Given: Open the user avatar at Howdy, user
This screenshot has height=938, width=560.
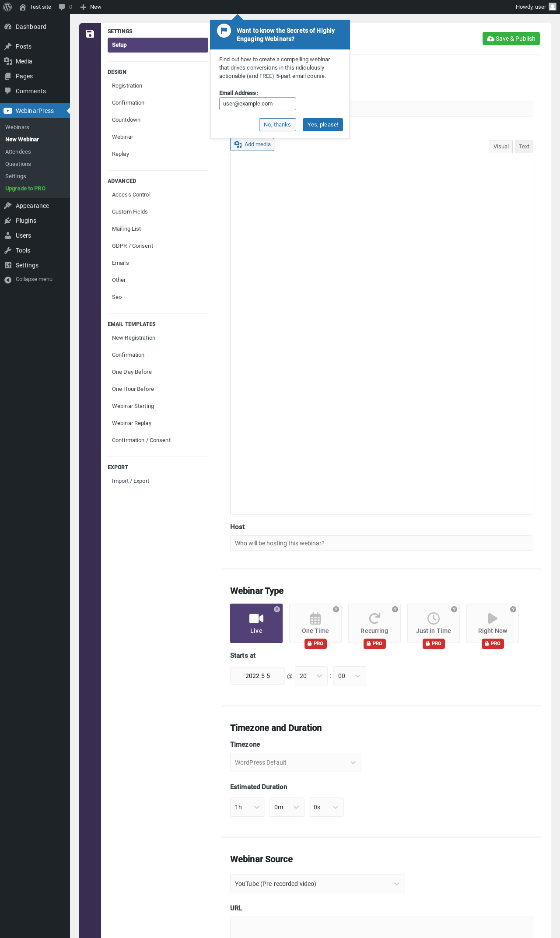Looking at the screenshot, I should click(553, 7).
